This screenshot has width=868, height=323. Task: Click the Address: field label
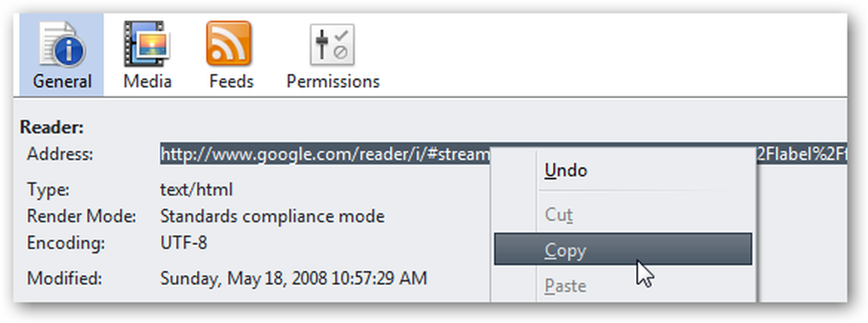(x=60, y=154)
